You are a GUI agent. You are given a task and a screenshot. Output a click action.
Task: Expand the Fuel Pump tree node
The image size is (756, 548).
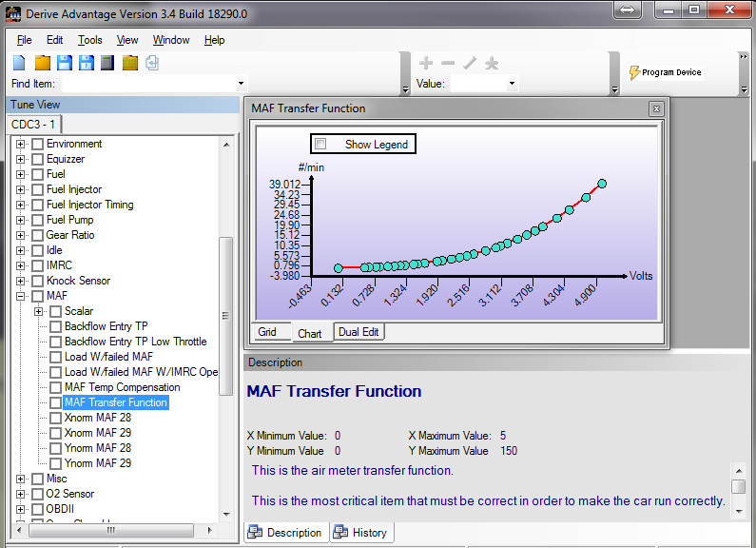click(20, 220)
